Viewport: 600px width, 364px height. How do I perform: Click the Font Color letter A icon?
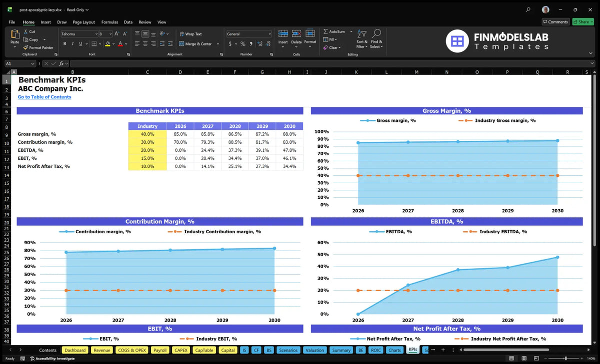(120, 44)
